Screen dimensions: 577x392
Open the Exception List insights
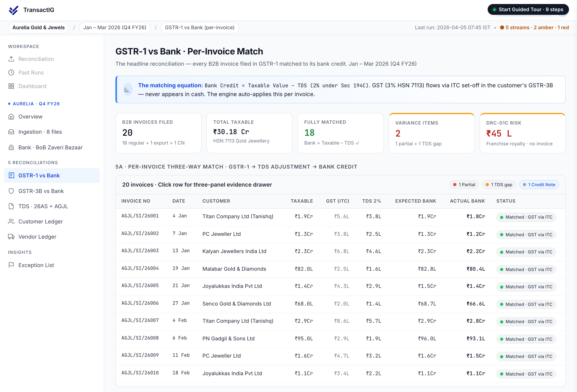click(x=52, y=265)
